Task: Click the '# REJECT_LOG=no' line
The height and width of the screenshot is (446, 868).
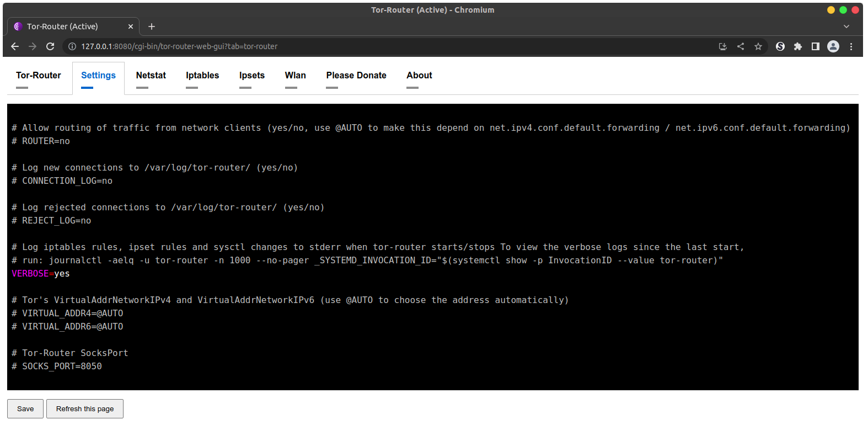Action: point(51,221)
